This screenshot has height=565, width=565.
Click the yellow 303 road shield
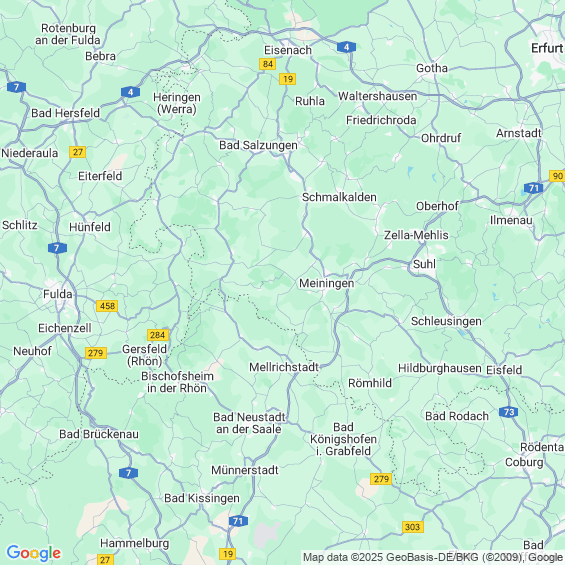click(x=413, y=527)
